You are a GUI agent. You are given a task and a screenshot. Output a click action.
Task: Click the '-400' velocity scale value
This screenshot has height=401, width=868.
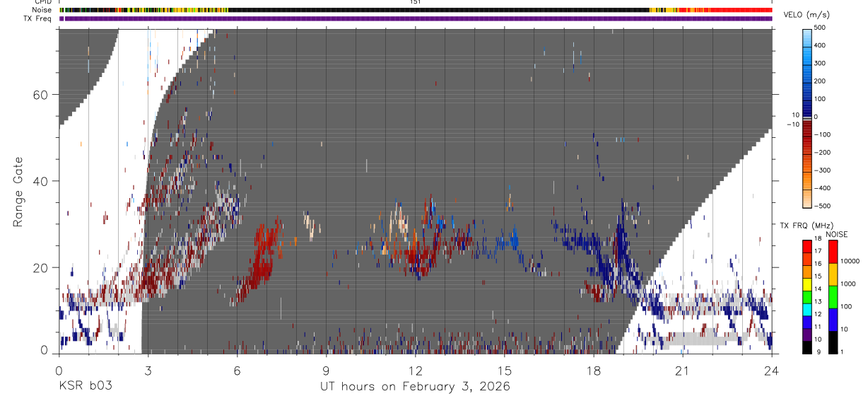click(823, 188)
